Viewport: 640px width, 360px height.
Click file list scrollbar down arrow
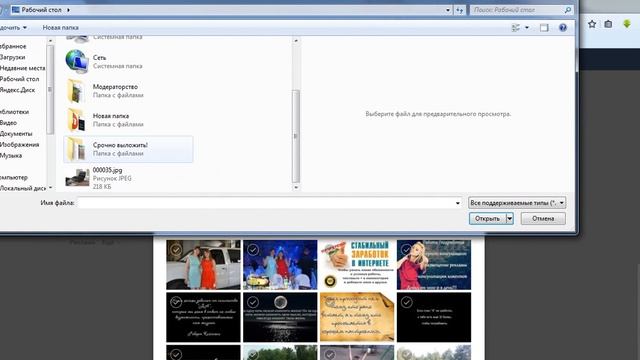coord(296,187)
